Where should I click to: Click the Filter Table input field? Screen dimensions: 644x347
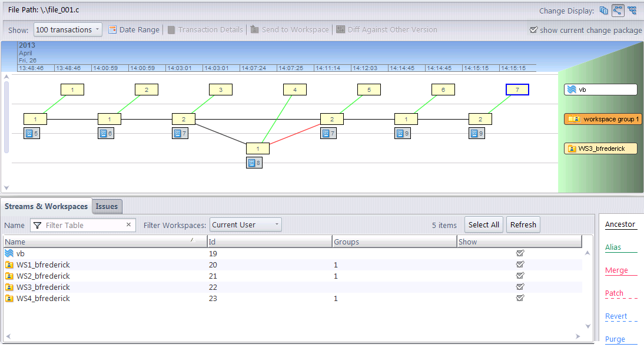[82, 225]
